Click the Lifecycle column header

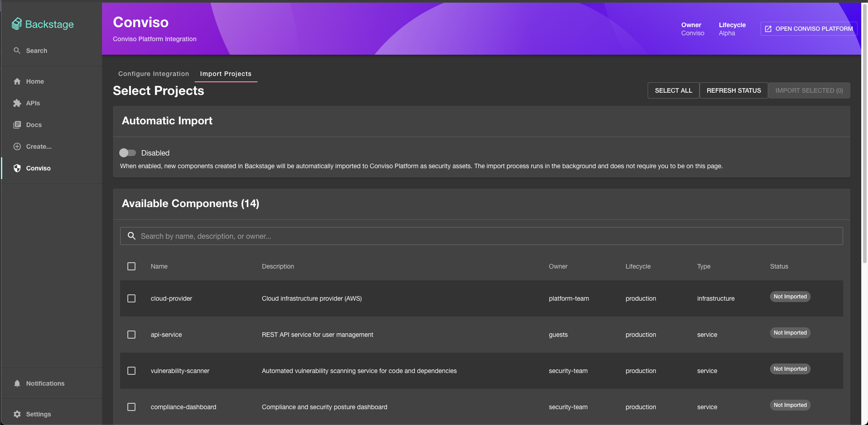[638, 266]
